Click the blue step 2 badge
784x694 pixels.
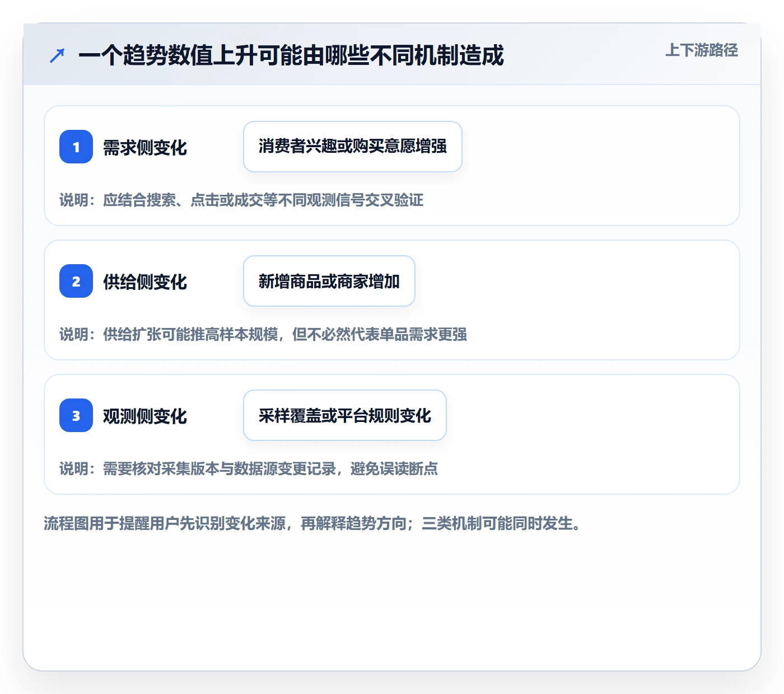click(76, 281)
